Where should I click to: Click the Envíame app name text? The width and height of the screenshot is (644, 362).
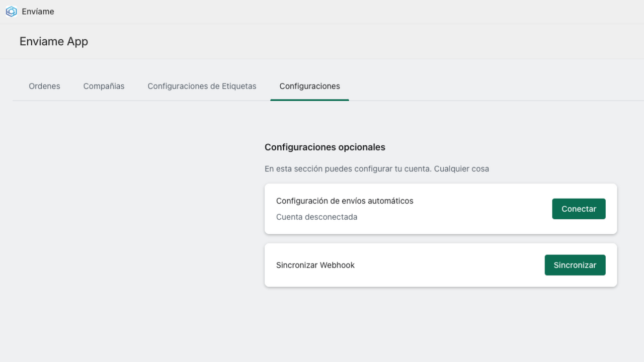click(38, 12)
